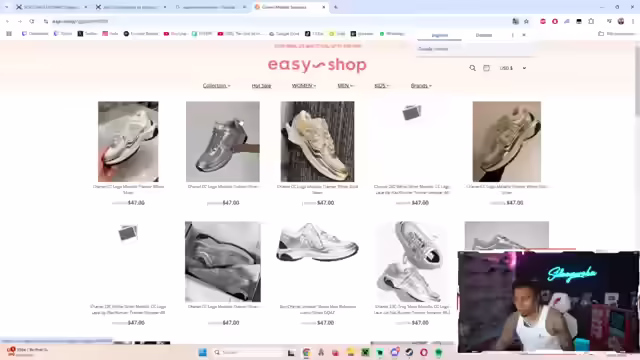Open the browser extensions puzzle icon
Viewport: 640px width, 360px height.
591,21
